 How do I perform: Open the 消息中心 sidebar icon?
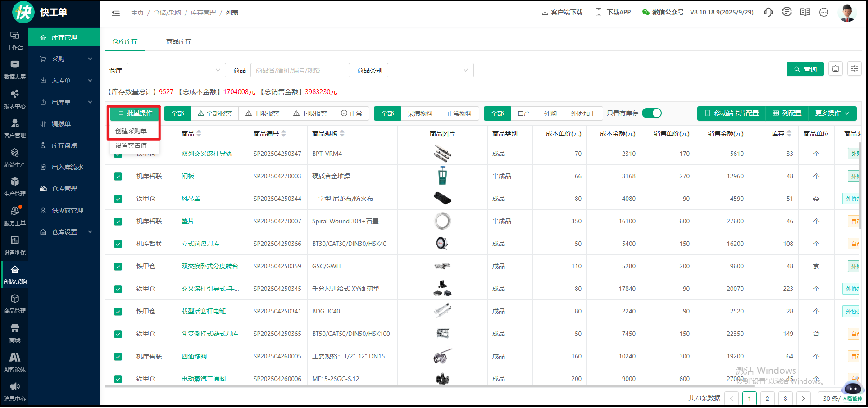coord(15,391)
